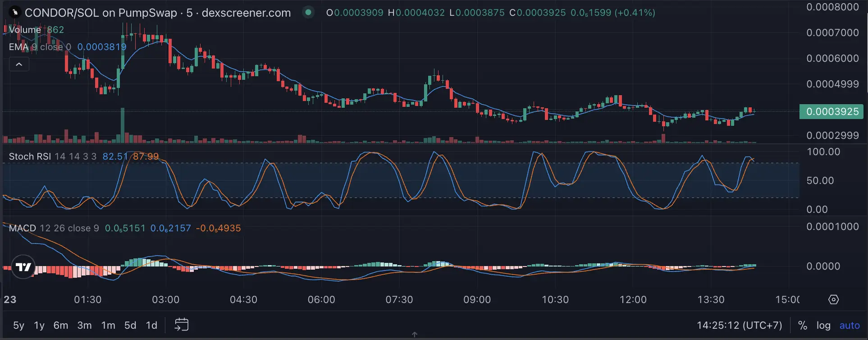Image resolution: width=868 pixels, height=340 pixels.
Task: Click the 0.0002999 price axis label
Action: pyautogui.click(x=832, y=135)
